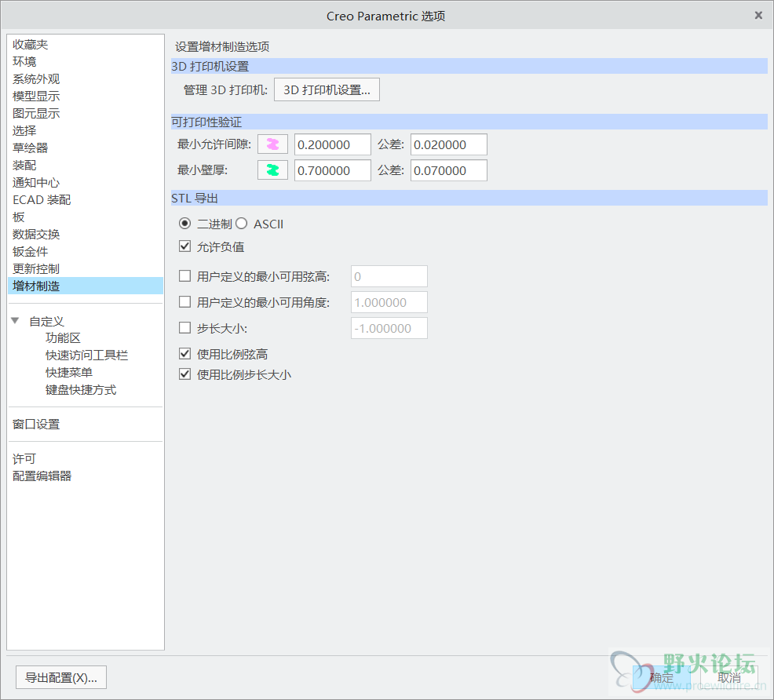This screenshot has width=774, height=700.
Task: Open the 系统外观 category
Action: tap(86, 79)
